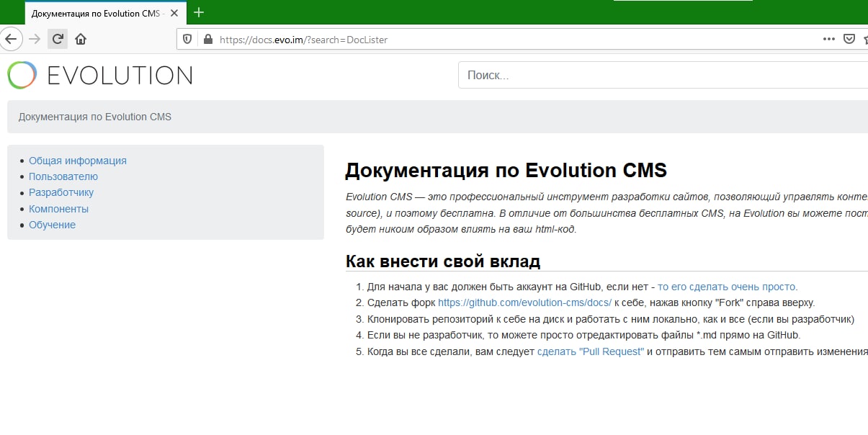Open the Общая информация section

pyautogui.click(x=78, y=161)
